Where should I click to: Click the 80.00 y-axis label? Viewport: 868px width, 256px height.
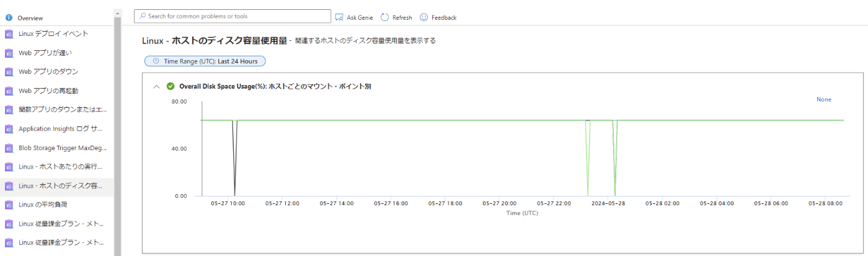(x=179, y=102)
